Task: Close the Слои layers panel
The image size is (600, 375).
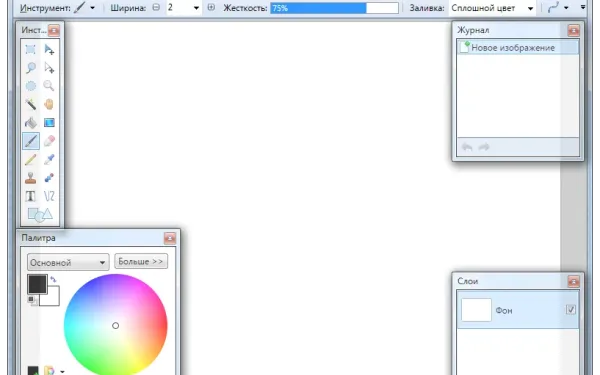Action: [573, 281]
